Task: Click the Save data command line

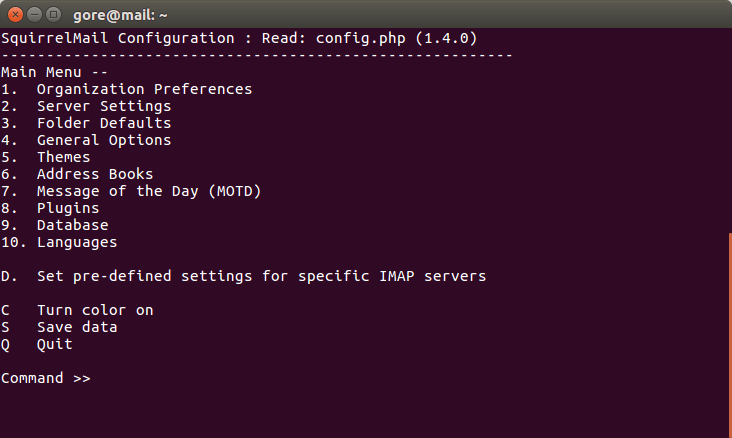Action: point(76,327)
